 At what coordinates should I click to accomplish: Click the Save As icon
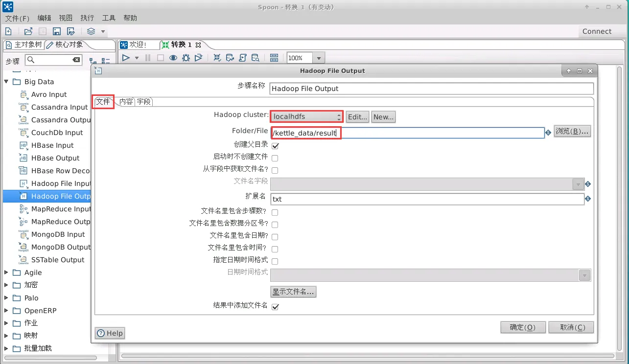point(71,31)
